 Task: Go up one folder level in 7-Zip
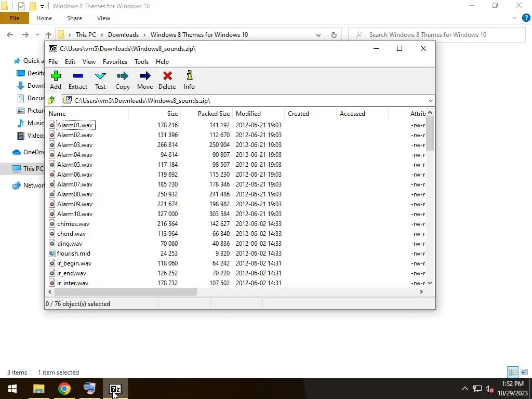[x=51, y=100]
